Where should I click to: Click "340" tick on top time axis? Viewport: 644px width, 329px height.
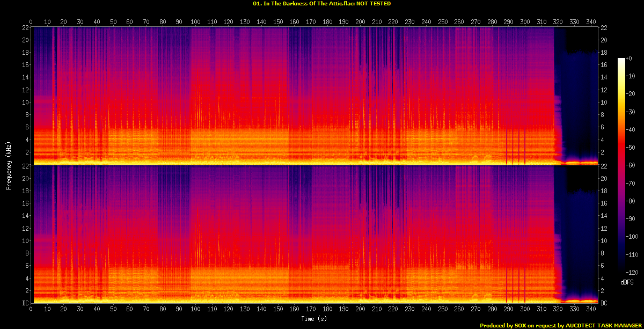[590, 22]
